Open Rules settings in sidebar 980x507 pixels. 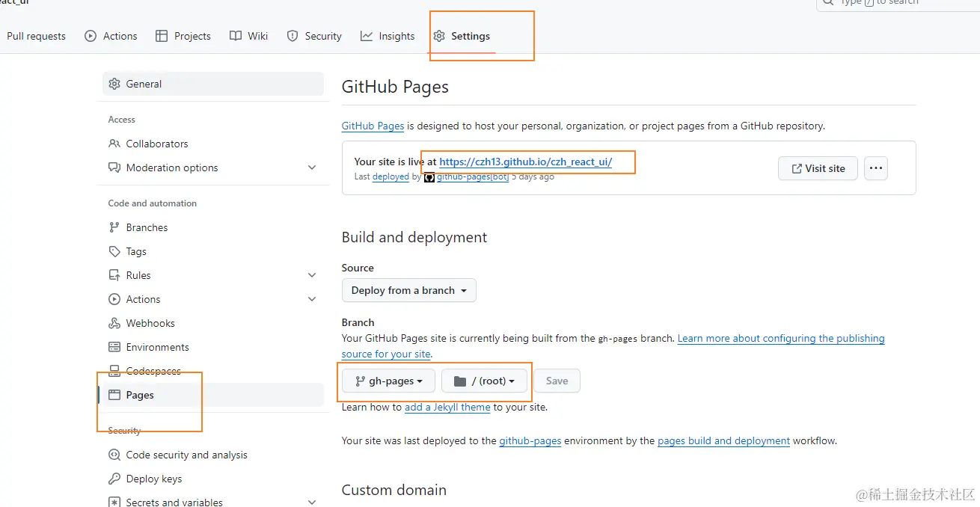click(213, 275)
